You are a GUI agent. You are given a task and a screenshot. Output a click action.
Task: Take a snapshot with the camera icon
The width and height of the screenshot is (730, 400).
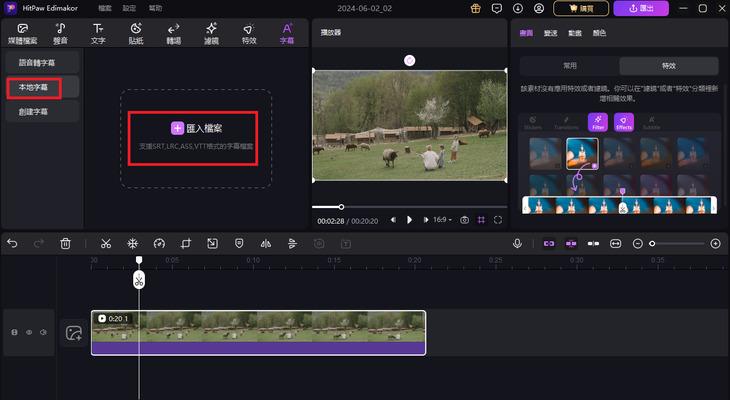(464, 219)
